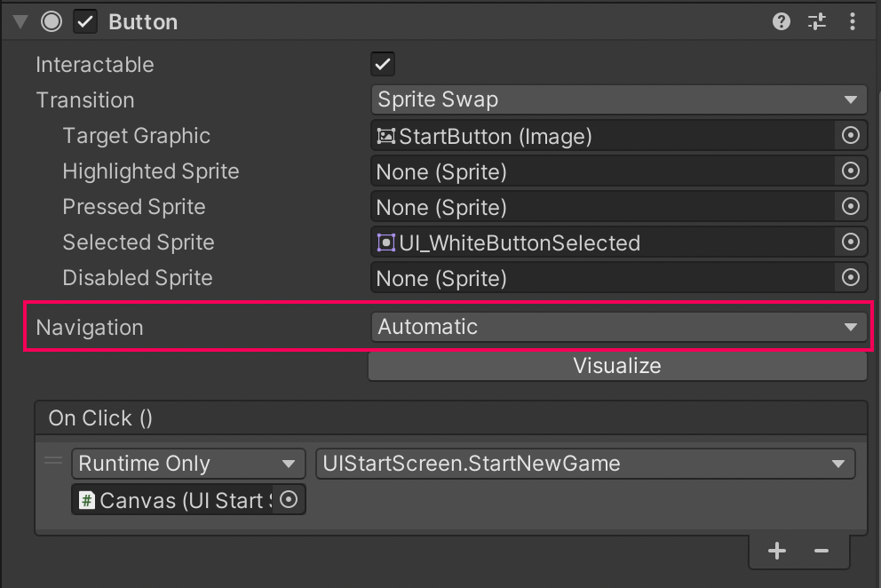
Task: Pick a sprite for Selected Sprite
Action: 851,242
